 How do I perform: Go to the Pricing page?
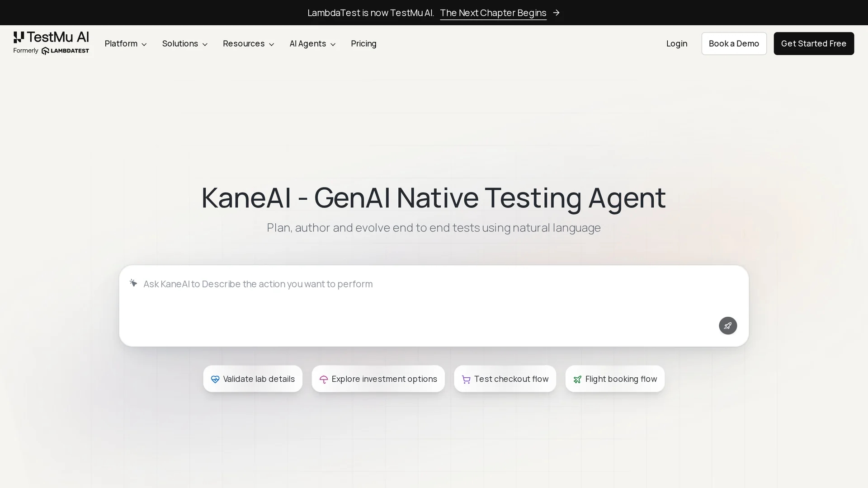(x=363, y=43)
